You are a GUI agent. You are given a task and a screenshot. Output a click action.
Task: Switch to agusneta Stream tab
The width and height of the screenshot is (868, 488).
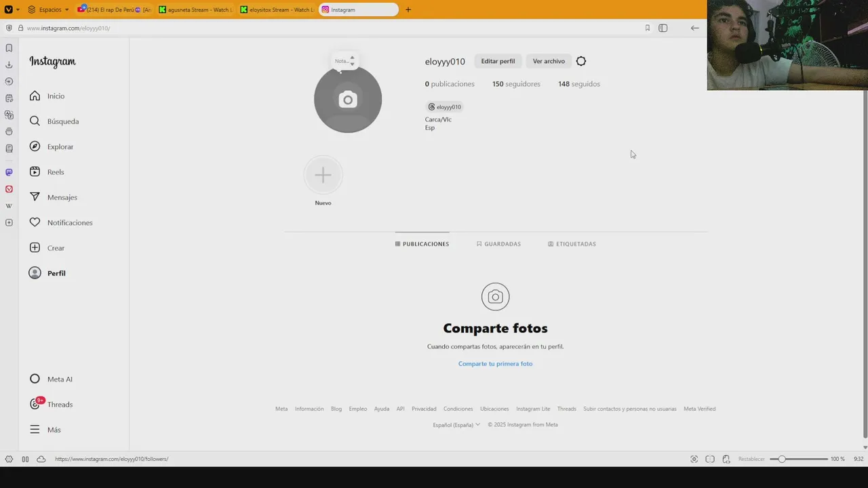(x=195, y=9)
